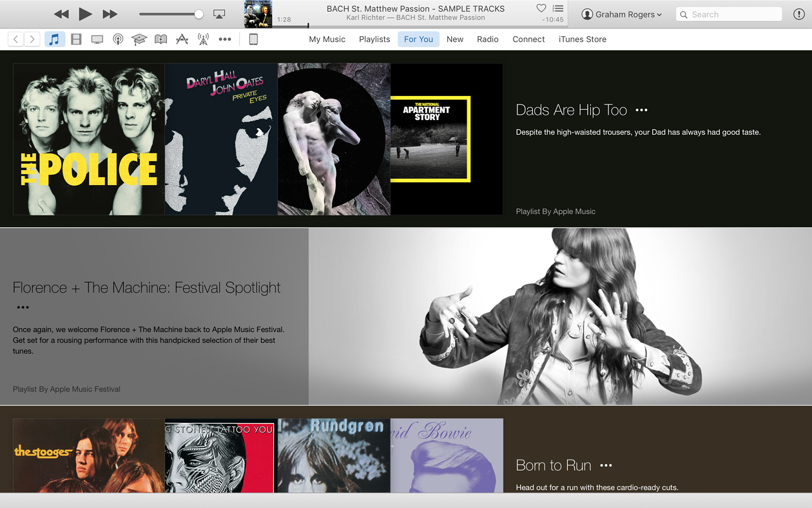Skip back to the previous track

tap(61, 14)
